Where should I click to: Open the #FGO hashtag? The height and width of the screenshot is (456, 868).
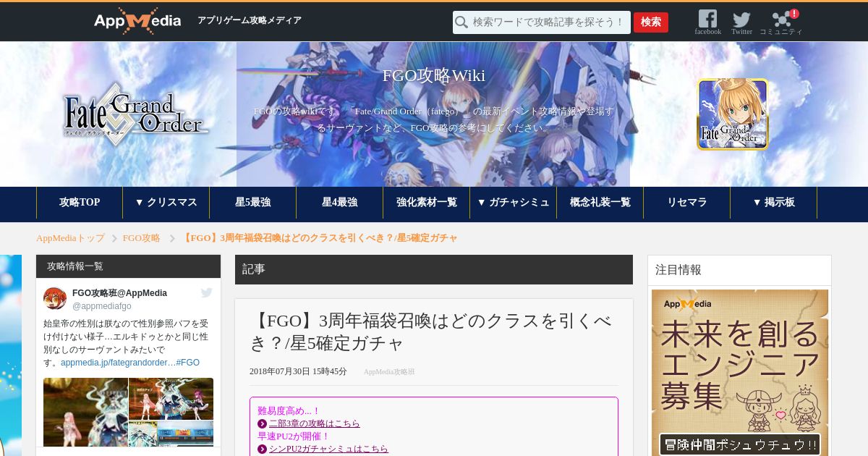pyautogui.click(x=187, y=363)
